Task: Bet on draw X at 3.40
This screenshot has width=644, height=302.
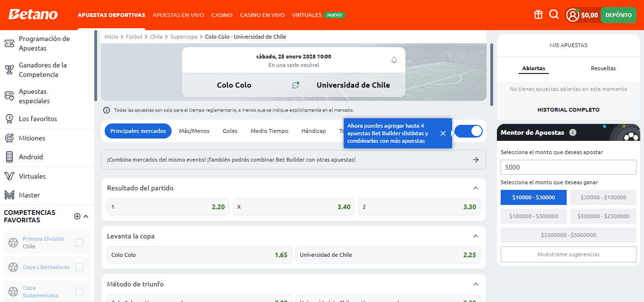Action: (294, 207)
